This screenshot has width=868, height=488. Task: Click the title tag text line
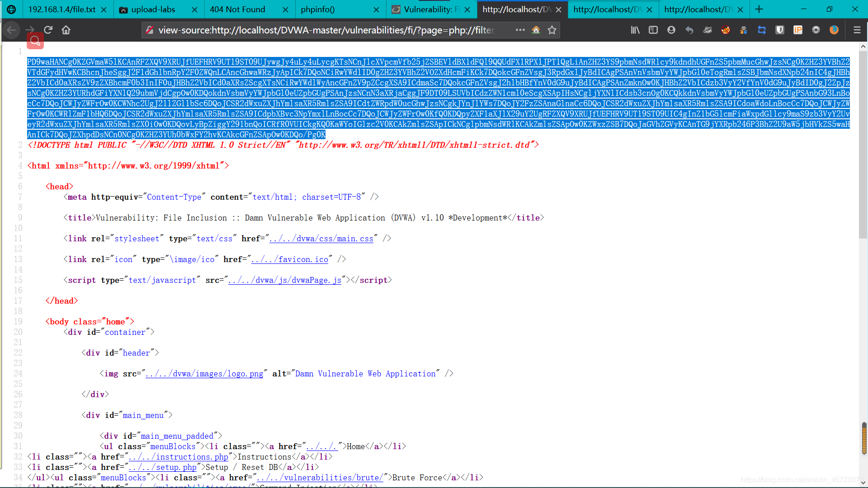(303, 218)
